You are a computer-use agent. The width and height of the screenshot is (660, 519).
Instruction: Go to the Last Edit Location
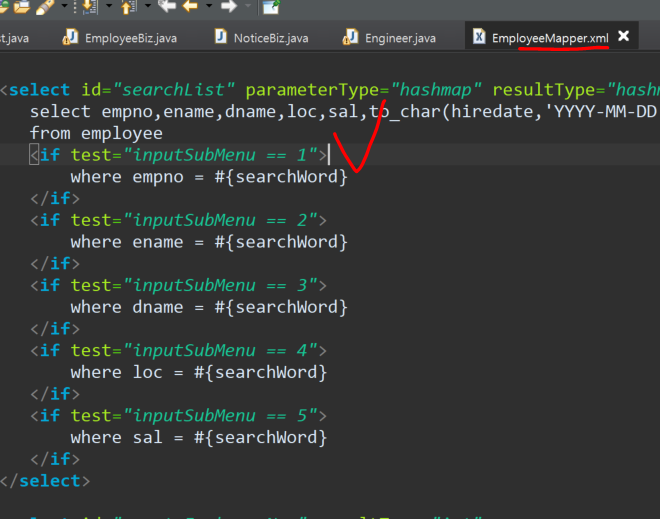coord(167,5)
